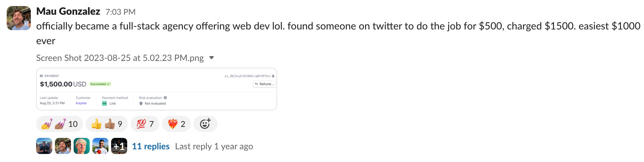
Task: Click the "Last reply 1 year ago" text
Action: click(x=214, y=146)
